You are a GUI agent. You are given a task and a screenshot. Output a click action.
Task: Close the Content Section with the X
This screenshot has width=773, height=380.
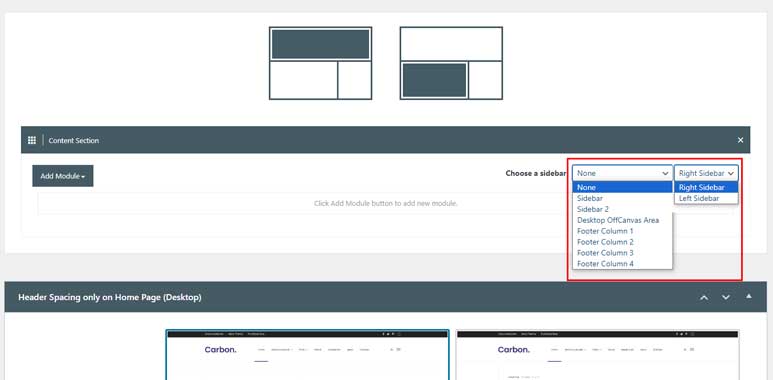pyautogui.click(x=740, y=140)
